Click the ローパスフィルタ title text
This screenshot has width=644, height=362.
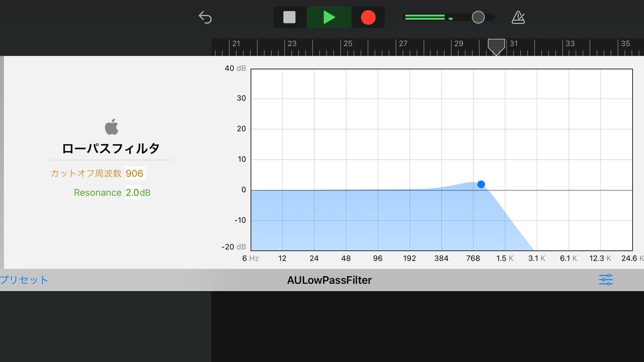point(111,149)
